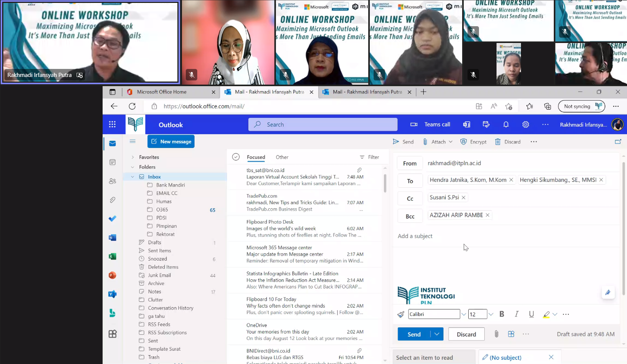Open the font size dropdown
The height and width of the screenshot is (364, 627).
pyautogui.click(x=490, y=314)
